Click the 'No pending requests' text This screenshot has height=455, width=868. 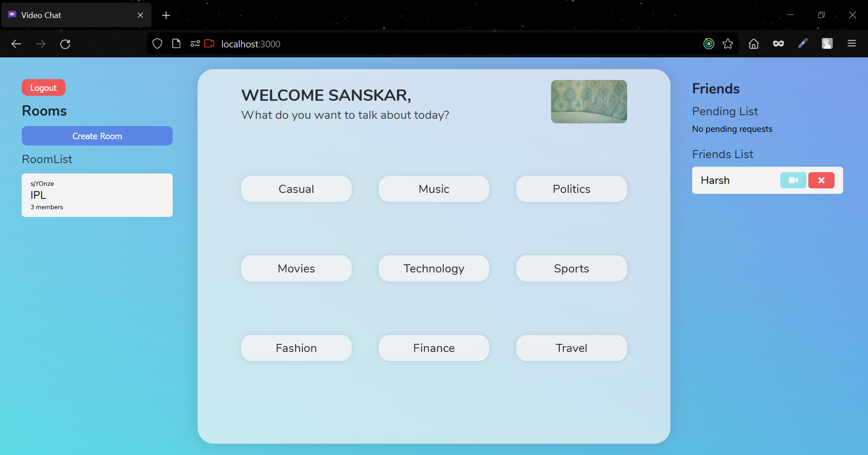732,129
